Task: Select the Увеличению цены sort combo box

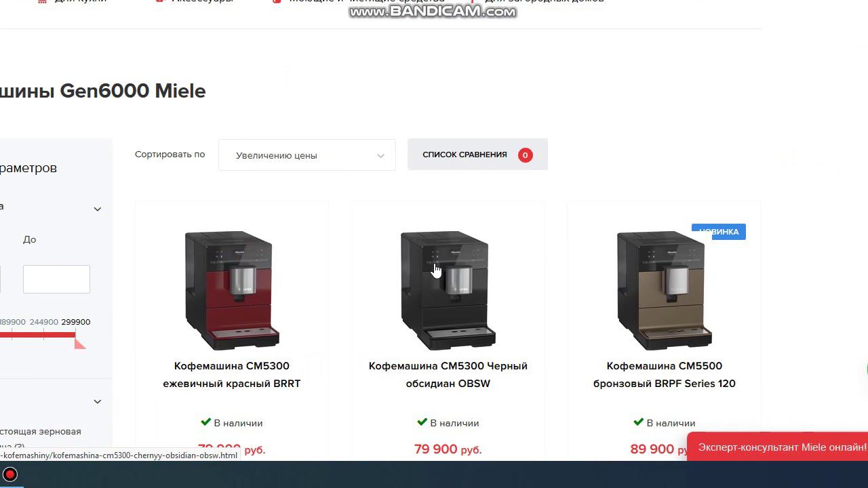Action: tap(307, 155)
